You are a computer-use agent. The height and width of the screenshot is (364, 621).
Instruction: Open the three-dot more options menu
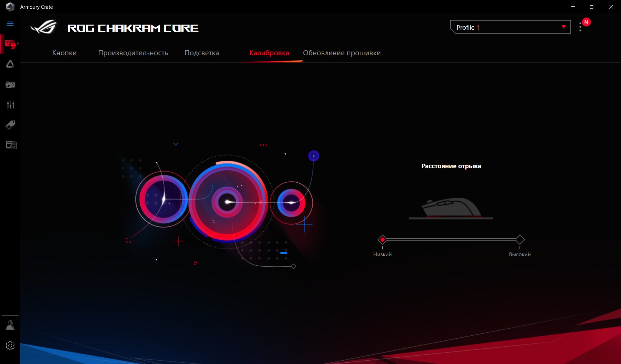(580, 27)
